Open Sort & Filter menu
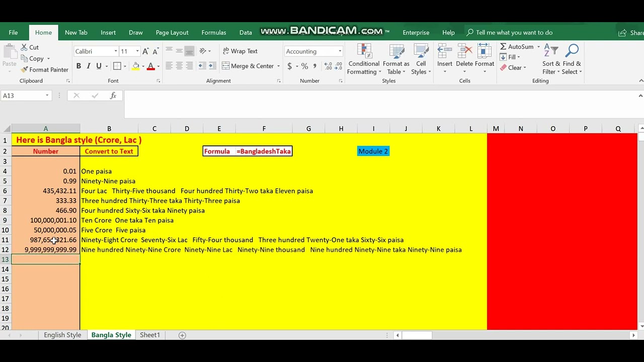This screenshot has height=362, width=644. tap(551, 59)
